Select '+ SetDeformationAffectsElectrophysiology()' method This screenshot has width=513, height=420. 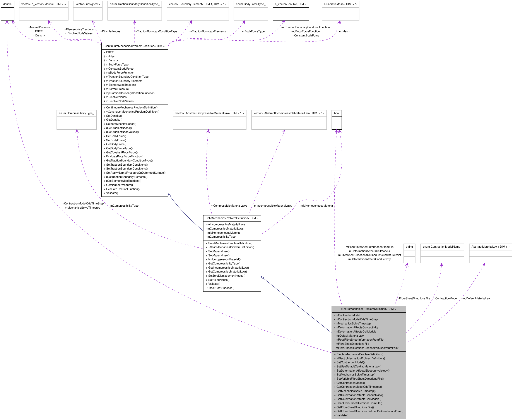pyautogui.click(x=362, y=371)
